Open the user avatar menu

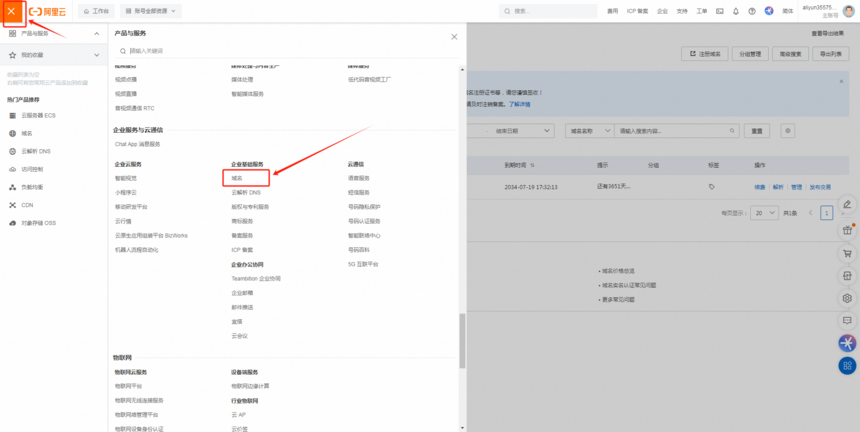coord(848,11)
